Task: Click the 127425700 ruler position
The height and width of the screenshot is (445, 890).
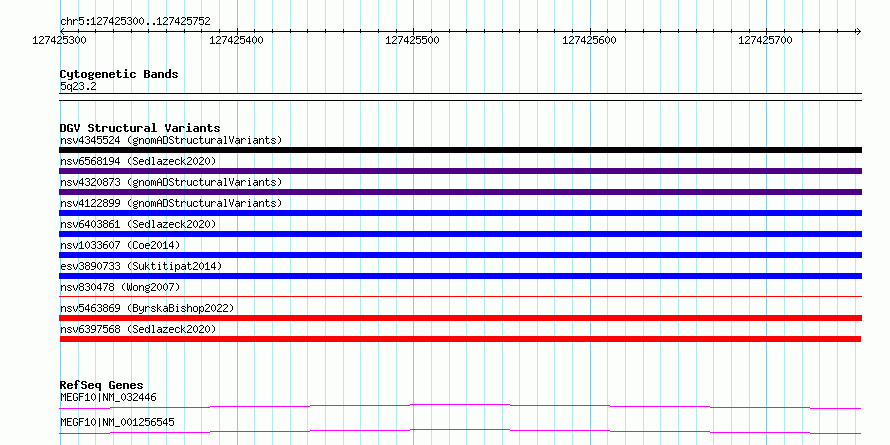Action: pos(766,40)
